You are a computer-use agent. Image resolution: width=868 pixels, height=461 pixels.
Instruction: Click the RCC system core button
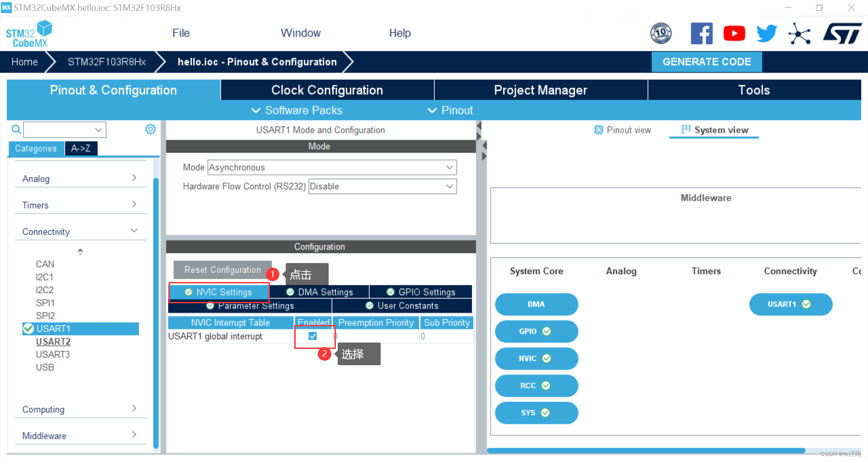[x=536, y=386]
